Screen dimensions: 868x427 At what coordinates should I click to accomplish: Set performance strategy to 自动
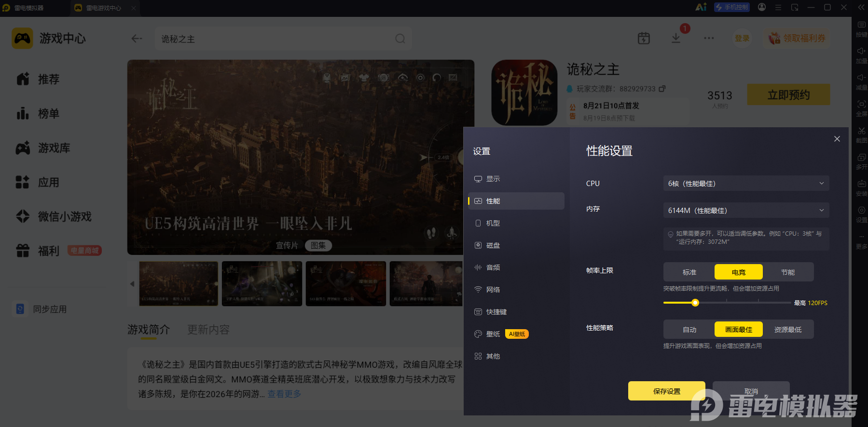click(689, 329)
